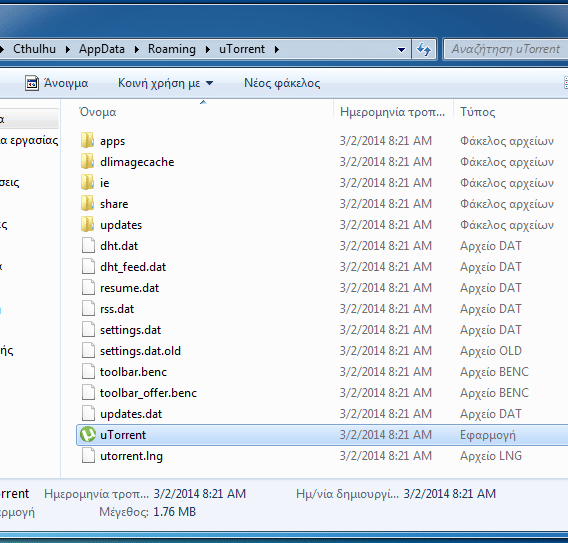
Task: Expand the arrow after Cthulhu breadcrumb
Action: pos(68,49)
